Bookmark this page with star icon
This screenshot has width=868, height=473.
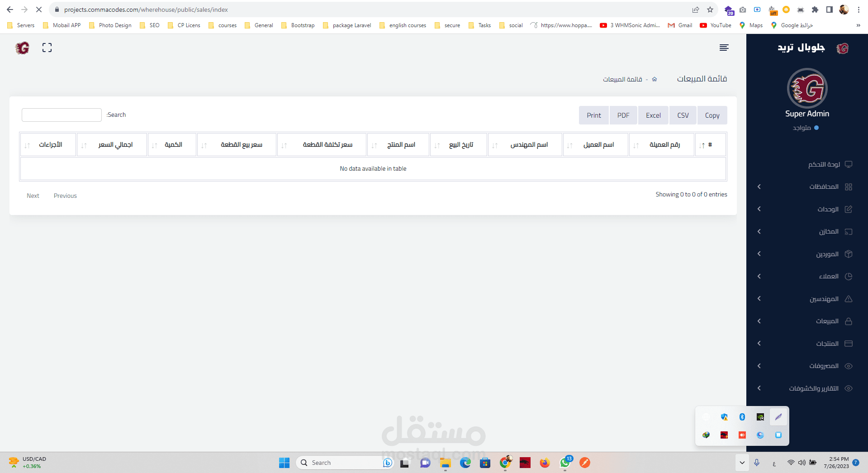pos(710,10)
